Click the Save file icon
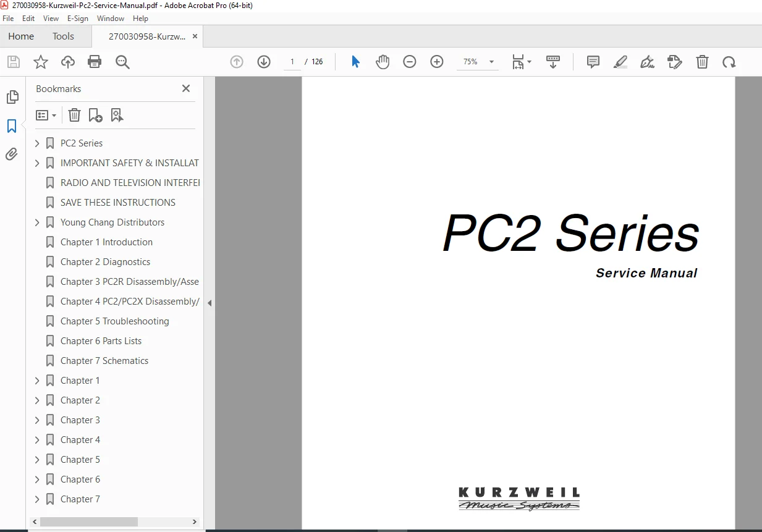 [x=14, y=62]
